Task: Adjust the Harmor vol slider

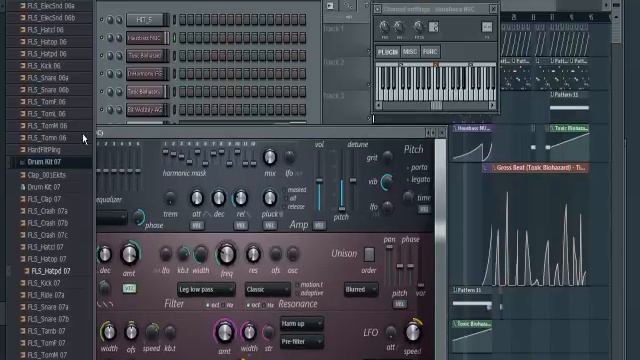Action: click(320, 180)
